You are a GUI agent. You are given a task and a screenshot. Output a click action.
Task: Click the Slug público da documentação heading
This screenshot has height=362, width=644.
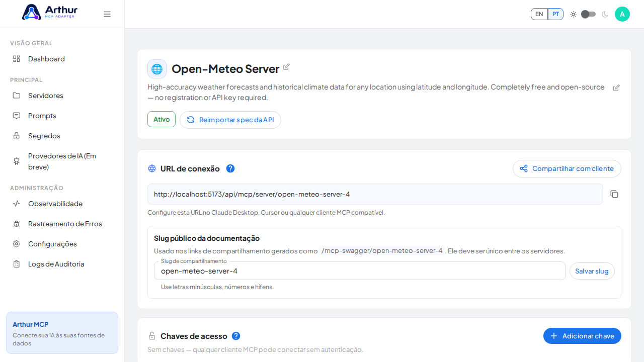click(x=207, y=238)
